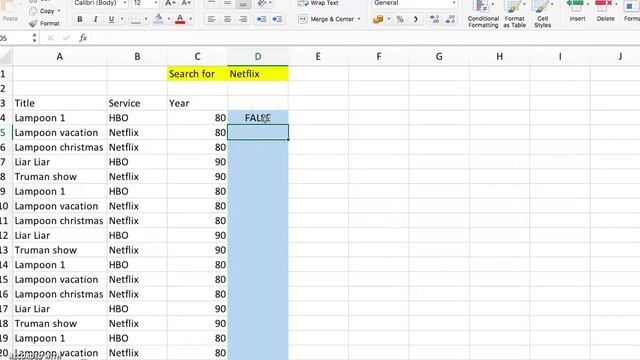This screenshot has width=640, height=360.
Task: Open Copy dropdown arrow
Action: pos(59,11)
